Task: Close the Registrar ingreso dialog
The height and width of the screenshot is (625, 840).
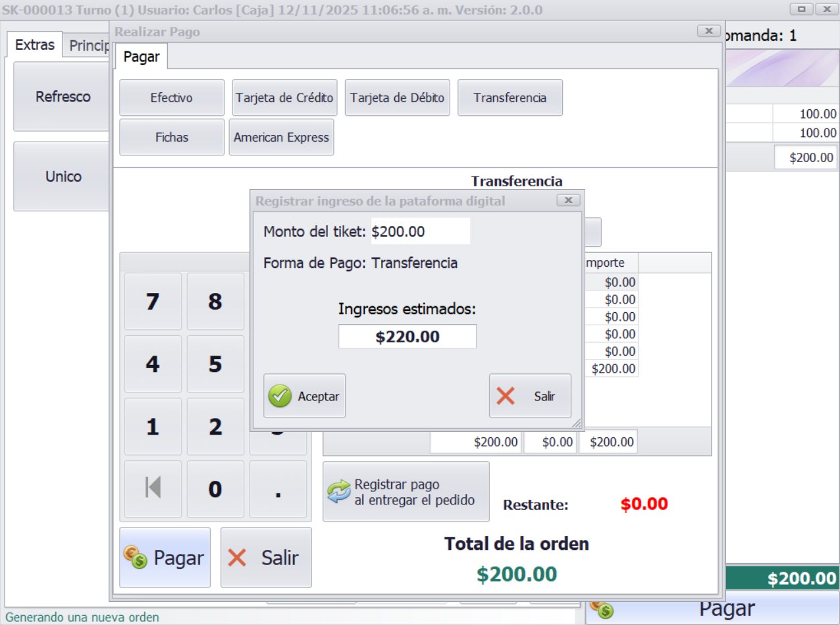Action: coord(568,200)
